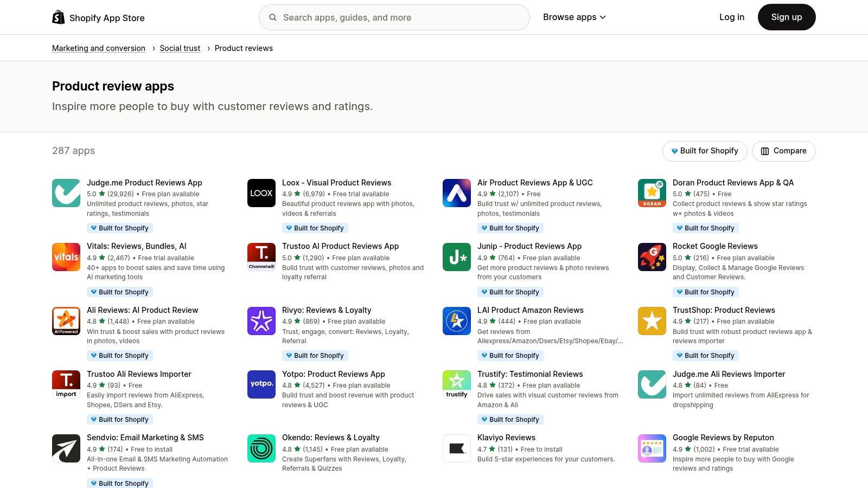Click Built for Shopify badge under Trustify
This screenshot has width=868, height=488.
(x=510, y=420)
